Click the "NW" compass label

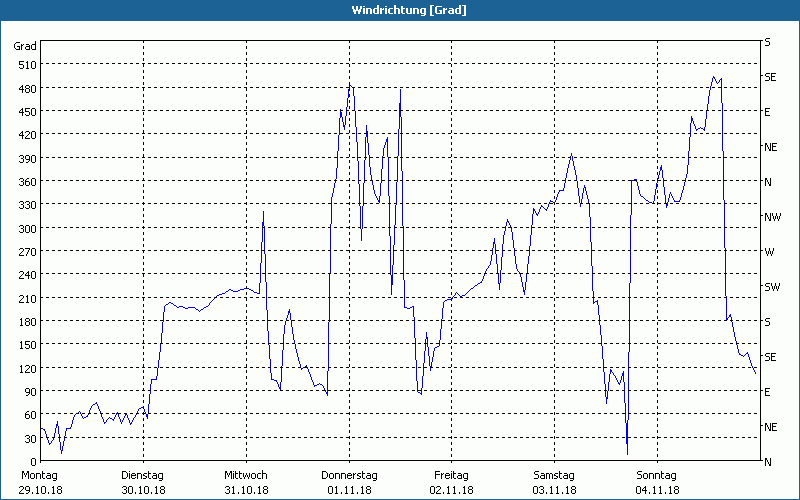point(772,217)
